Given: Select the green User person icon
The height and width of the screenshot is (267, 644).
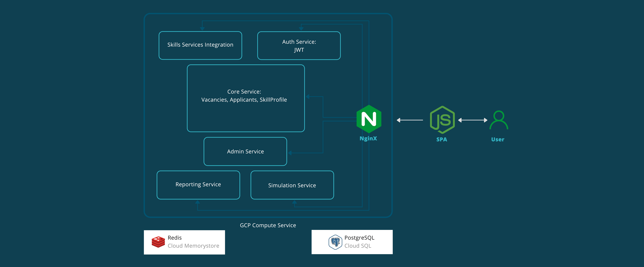Looking at the screenshot, I should 499,120.
